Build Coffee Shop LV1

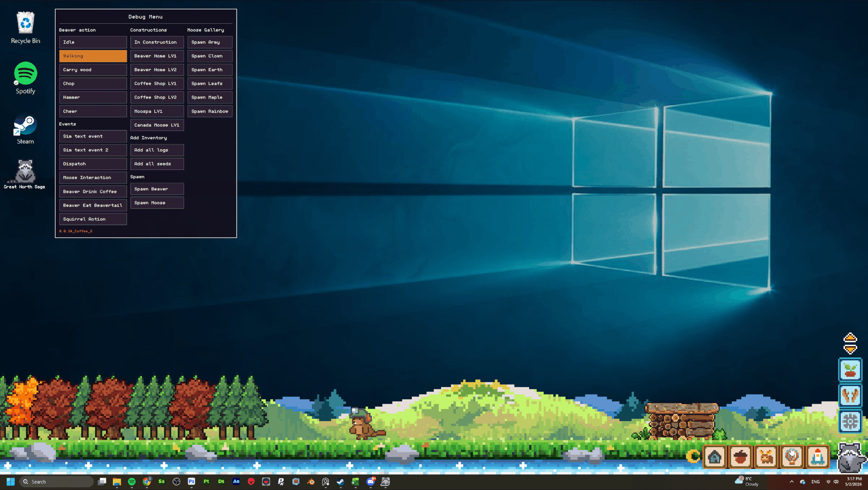coord(157,83)
